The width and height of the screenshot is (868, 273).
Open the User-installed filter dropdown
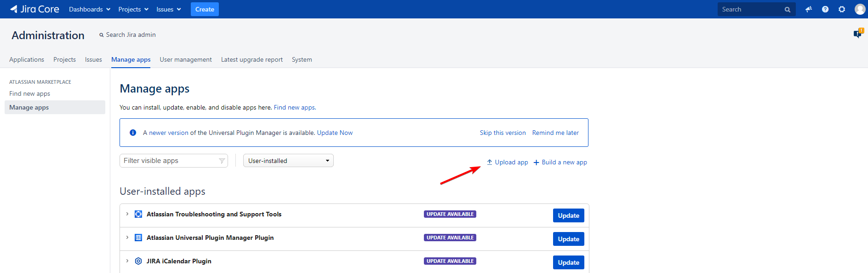[288, 161]
